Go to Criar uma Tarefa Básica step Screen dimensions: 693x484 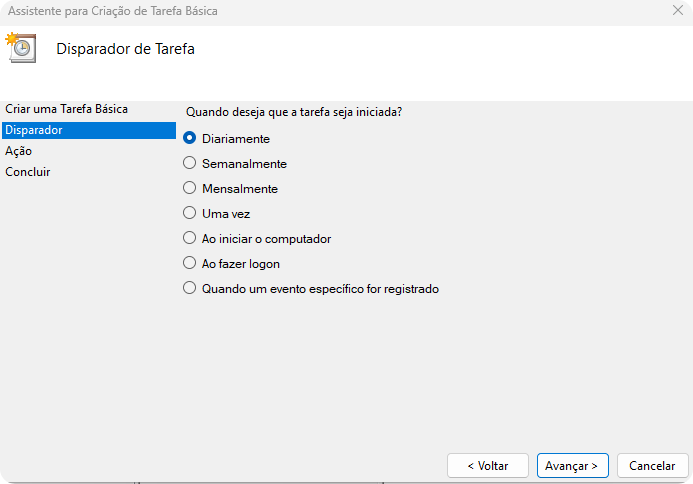coord(66,108)
